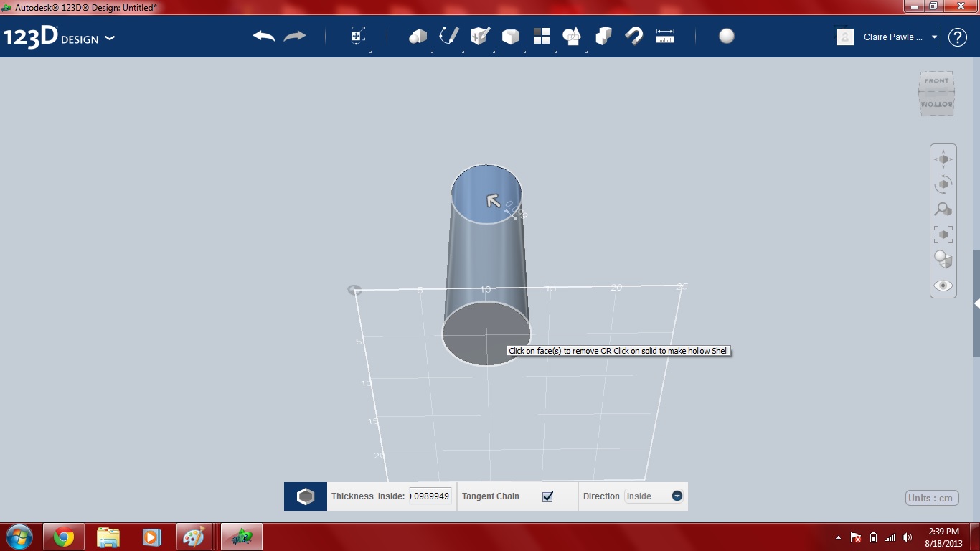This screenshot has width=980, height=551.
Task: Open Windows Explorer from taskbar
Action: pyautogui.click(x=108, y=537)
